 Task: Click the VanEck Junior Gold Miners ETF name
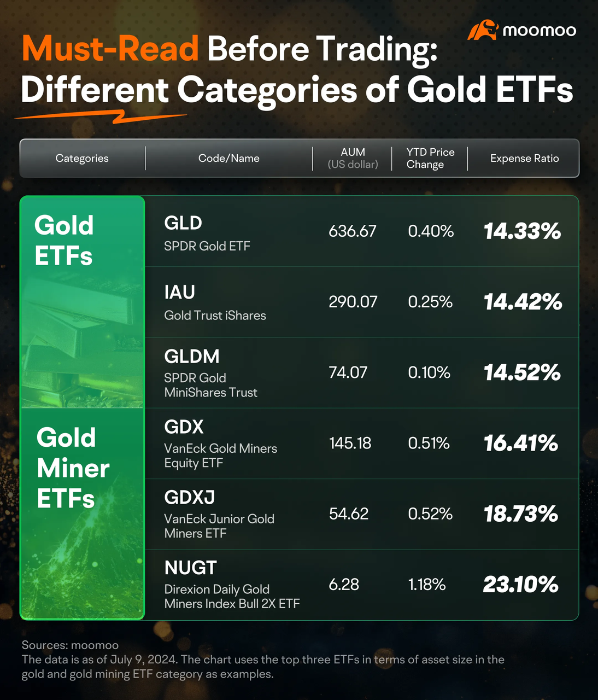[x=219, y=526]
